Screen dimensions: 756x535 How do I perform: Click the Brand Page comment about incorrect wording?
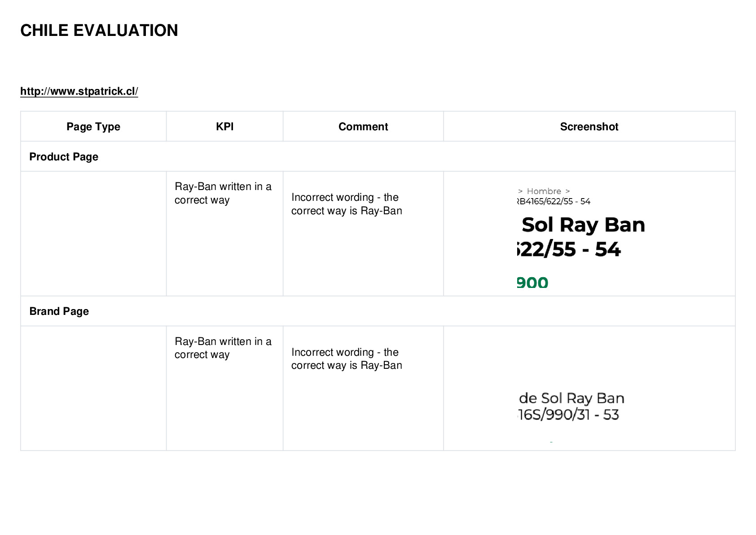coord(347,358)
